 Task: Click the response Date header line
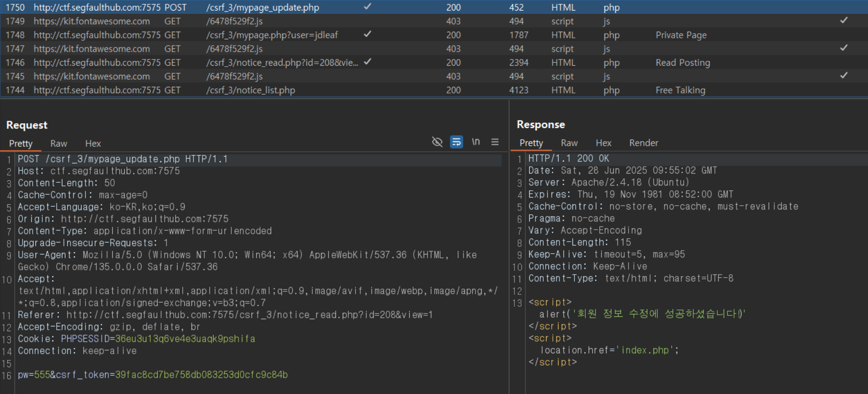[x=623, y=171]
